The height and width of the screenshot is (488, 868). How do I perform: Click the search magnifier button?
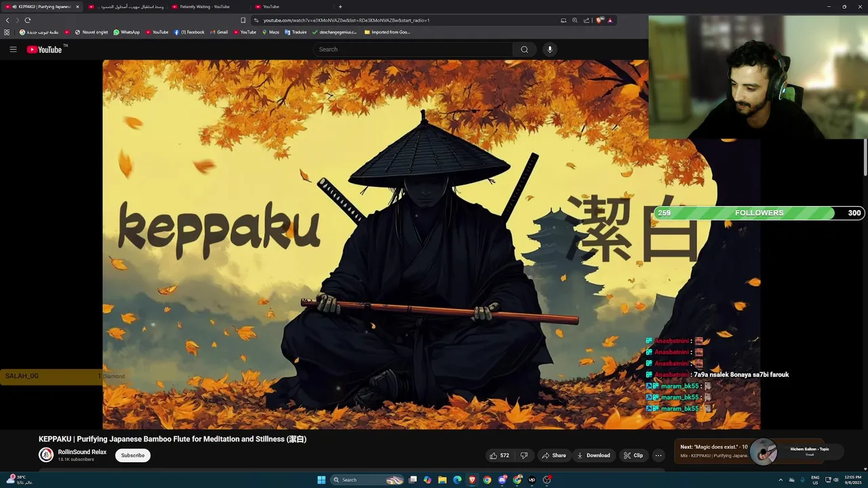[x=524, y=49]
